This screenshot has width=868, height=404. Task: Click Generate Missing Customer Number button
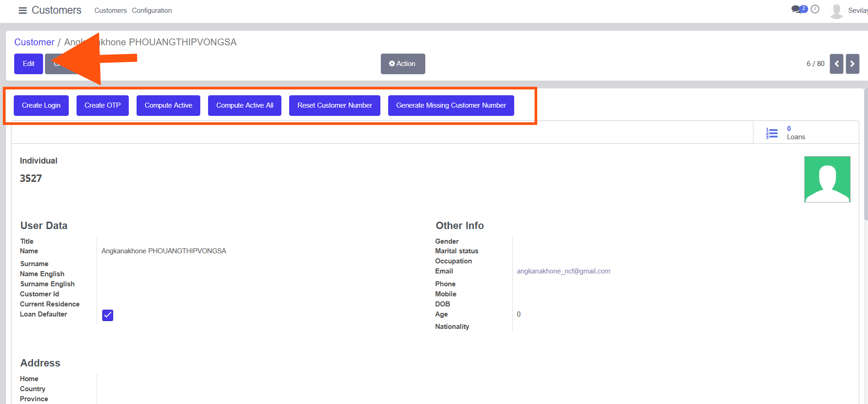[x=451, y=105]
